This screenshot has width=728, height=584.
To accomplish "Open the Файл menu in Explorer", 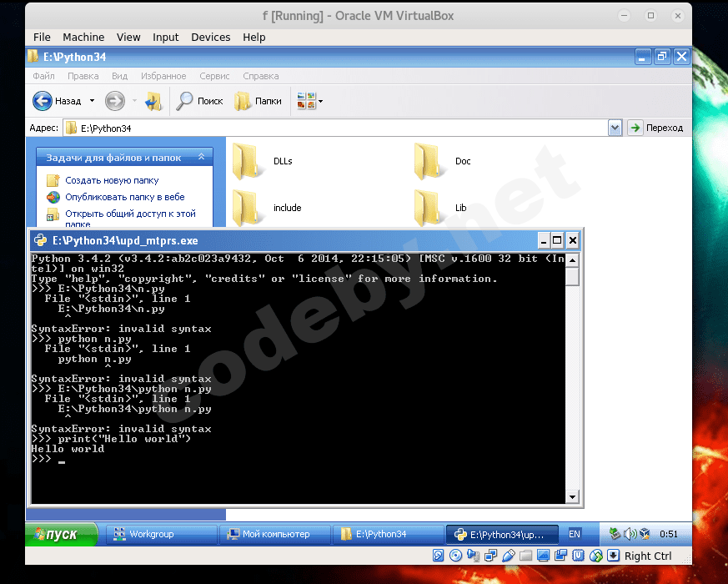I will (x=43, y=76).
